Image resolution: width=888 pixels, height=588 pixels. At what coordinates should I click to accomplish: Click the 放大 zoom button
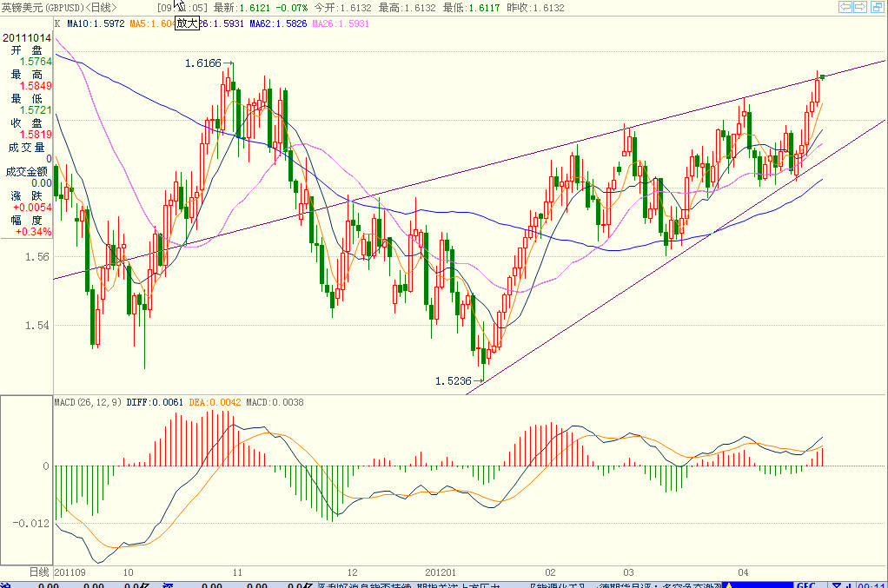point(187,23)
